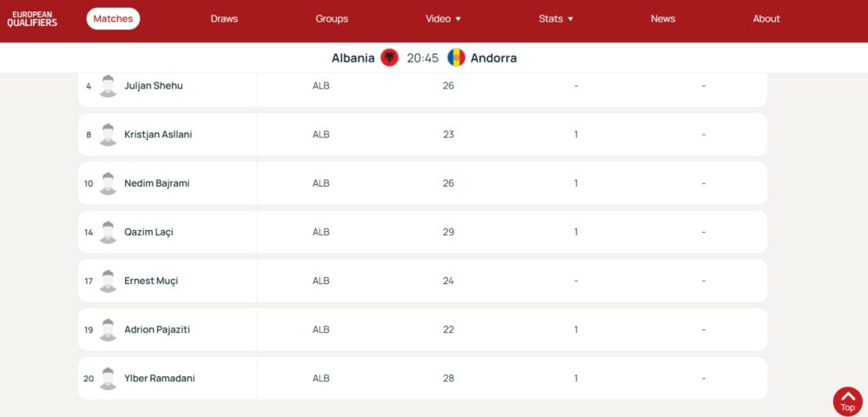Image resolution: width=868 pixels, height=417 pixels.
Task: Click Kristjan Asllani's player avatar
Action: (x=108, y=135)
